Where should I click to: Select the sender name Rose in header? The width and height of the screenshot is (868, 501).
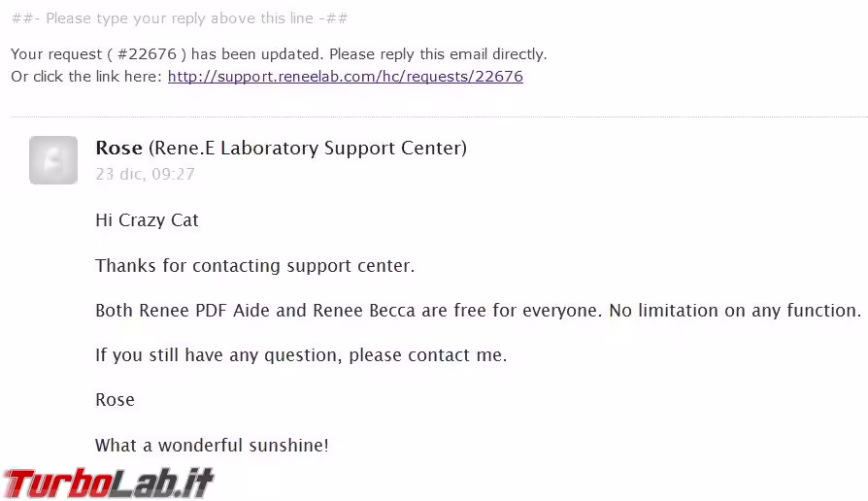118,149
